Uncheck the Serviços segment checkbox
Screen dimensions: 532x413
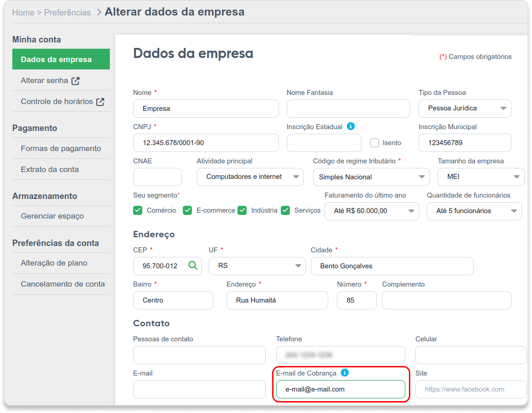[x=285, y=210]
